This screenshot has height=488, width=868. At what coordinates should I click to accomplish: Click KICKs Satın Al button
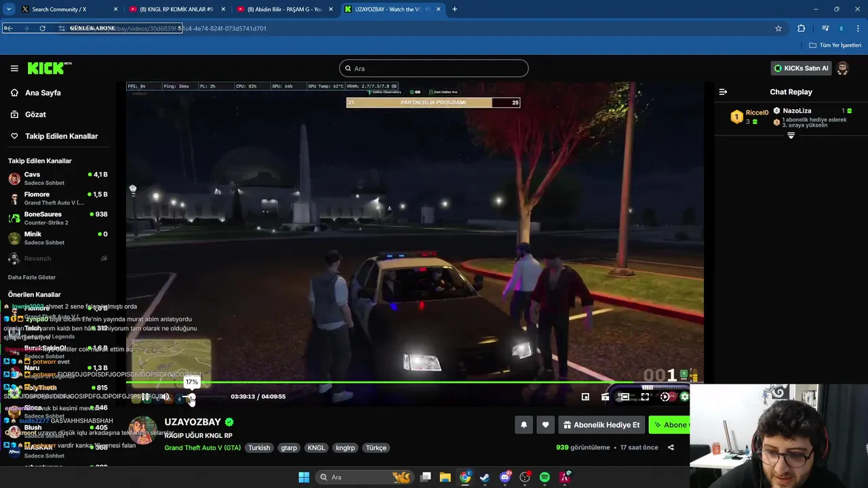coord(802,68)
